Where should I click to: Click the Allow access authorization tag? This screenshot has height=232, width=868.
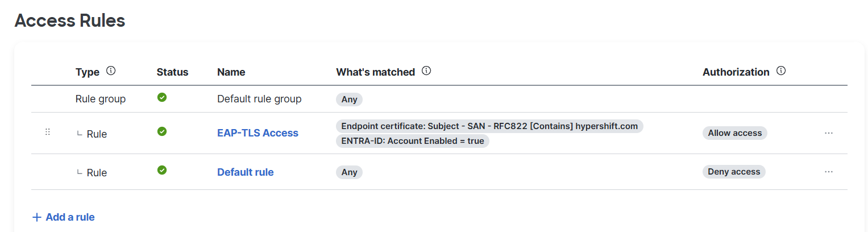(x=735, y=133)
